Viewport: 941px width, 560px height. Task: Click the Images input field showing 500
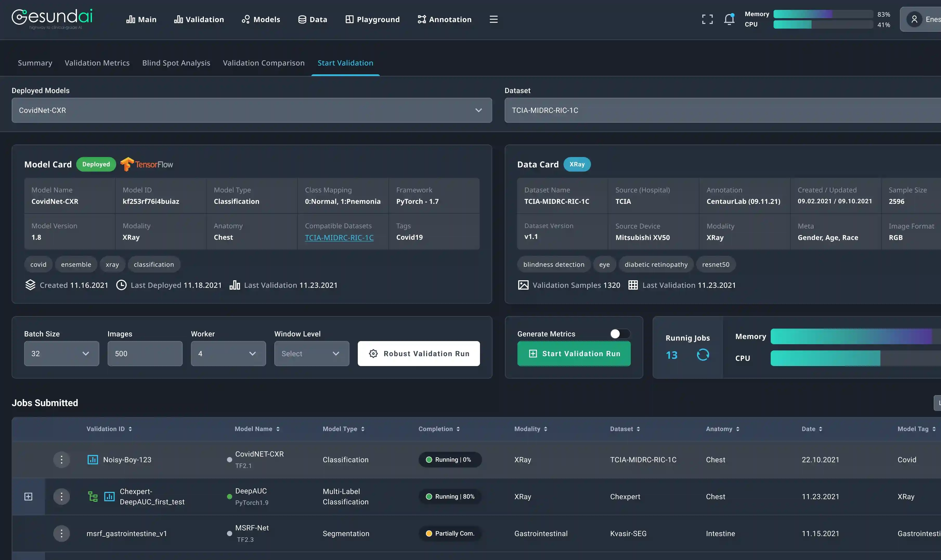[x=145, y=354]
